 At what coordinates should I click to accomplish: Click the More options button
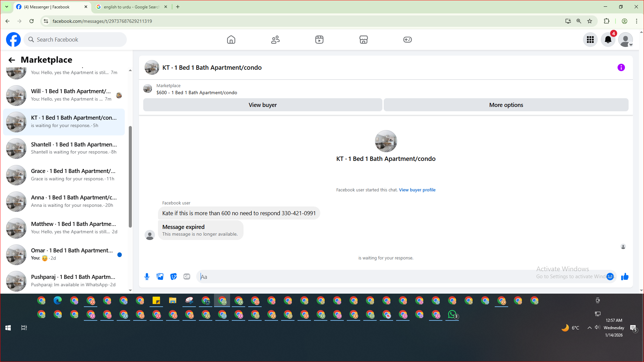(506, 105)
